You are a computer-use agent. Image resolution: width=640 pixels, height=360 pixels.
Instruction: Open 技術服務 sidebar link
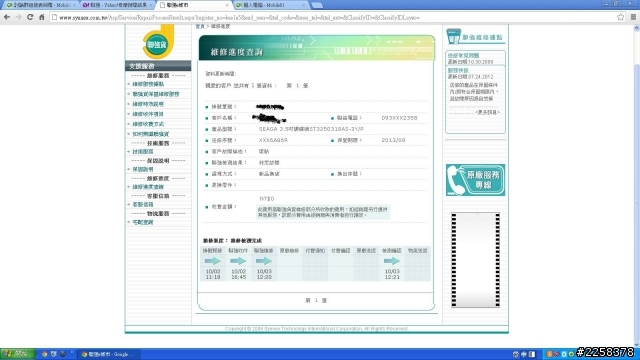[143, 151]
